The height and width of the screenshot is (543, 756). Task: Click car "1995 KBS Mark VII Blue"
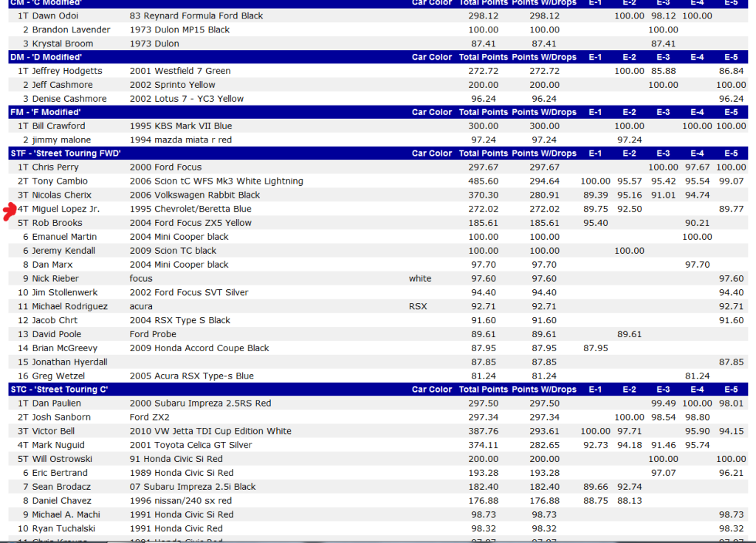[x=181, y=126]
